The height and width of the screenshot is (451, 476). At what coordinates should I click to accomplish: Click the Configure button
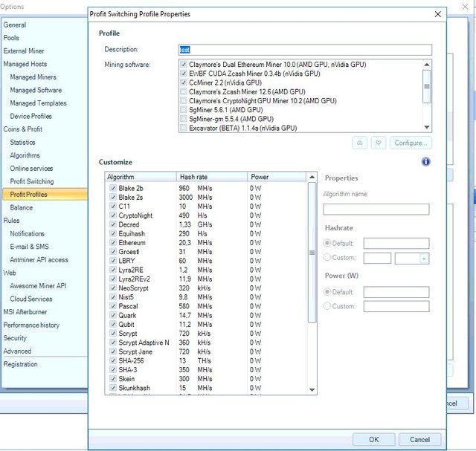pyautogui.click(x=411, y=143)
